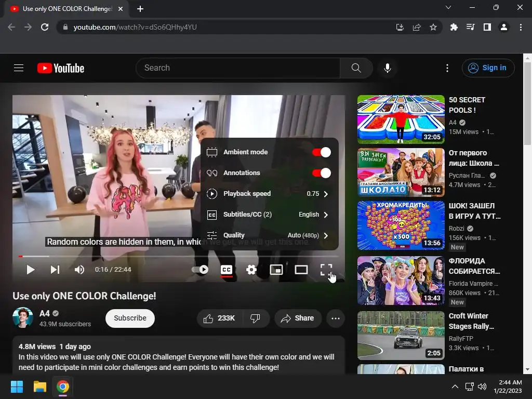
Task: Toggle the autoplay switch
Action: pyautogui.click(x=200, y=270)
